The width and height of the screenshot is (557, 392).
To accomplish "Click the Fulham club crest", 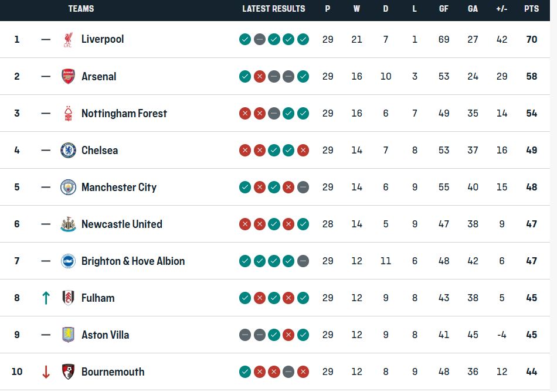I will click(69, 298).
